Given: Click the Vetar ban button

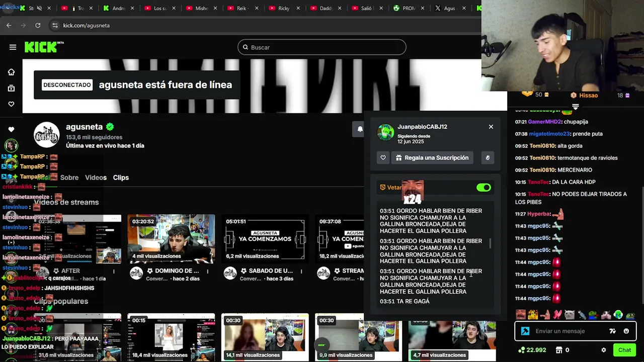Looking at the screenshot, I should (391, 188).
